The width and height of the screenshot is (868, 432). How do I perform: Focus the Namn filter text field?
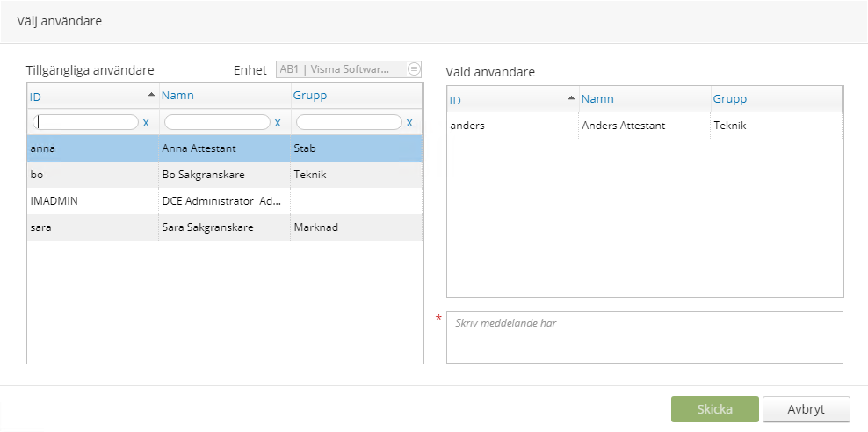tap(217, 122)
